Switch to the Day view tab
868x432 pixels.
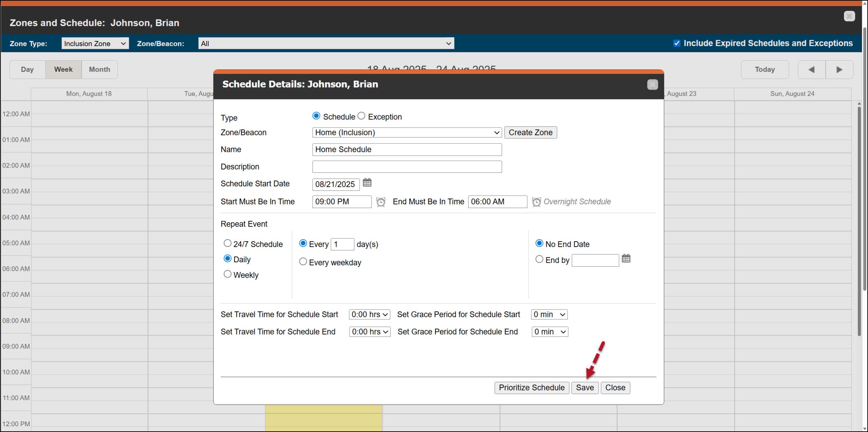click(x=27, y=70)
